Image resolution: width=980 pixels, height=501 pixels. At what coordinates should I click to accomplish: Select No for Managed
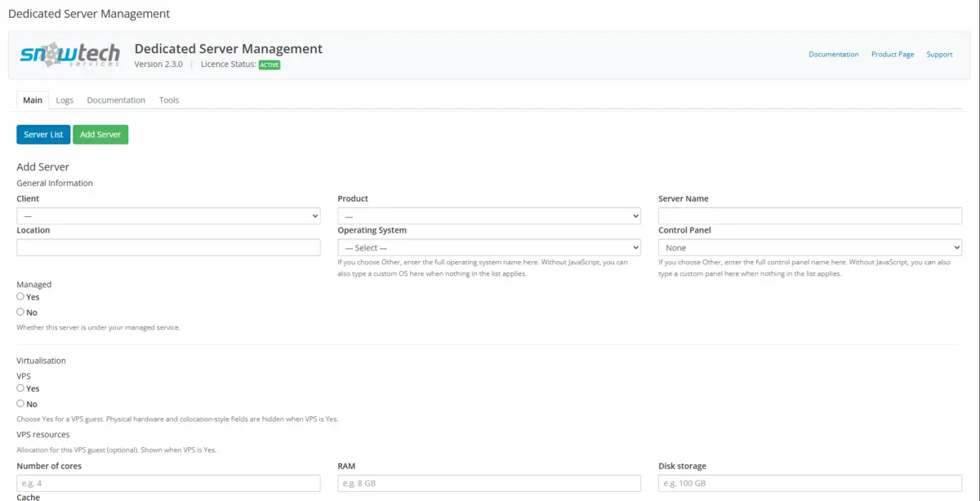pyautogui.click(x=20, y=312)
